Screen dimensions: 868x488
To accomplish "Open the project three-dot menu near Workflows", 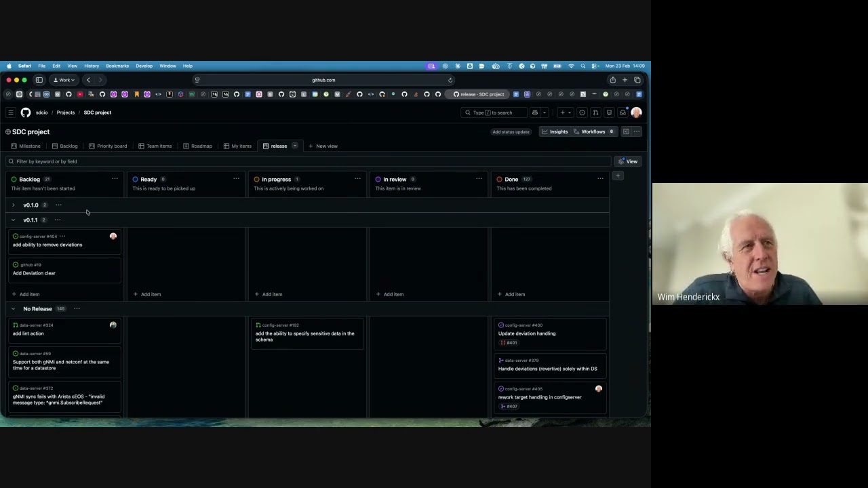I will pos(636,131).
